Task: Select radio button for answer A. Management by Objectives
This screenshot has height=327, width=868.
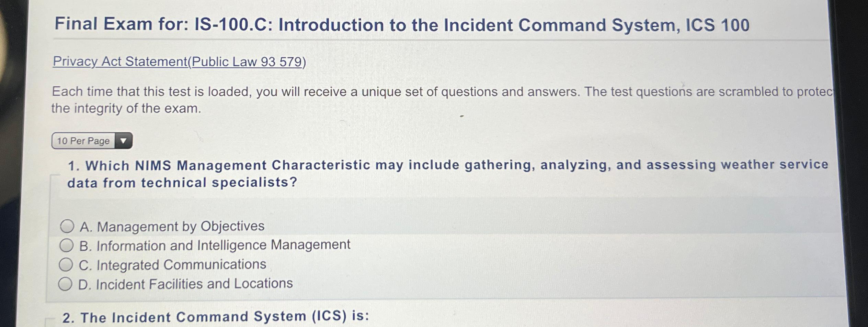Action: (x=67, y=226)
